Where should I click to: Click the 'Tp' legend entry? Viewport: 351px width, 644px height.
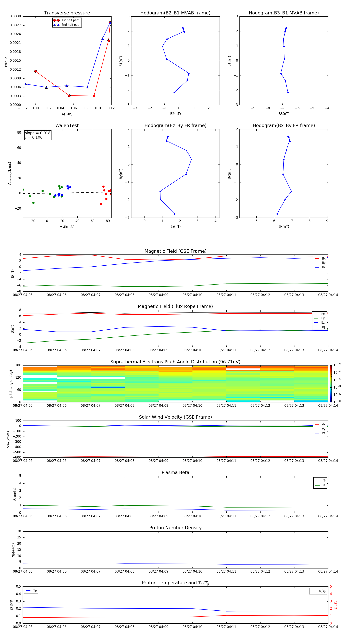[31, 591]
